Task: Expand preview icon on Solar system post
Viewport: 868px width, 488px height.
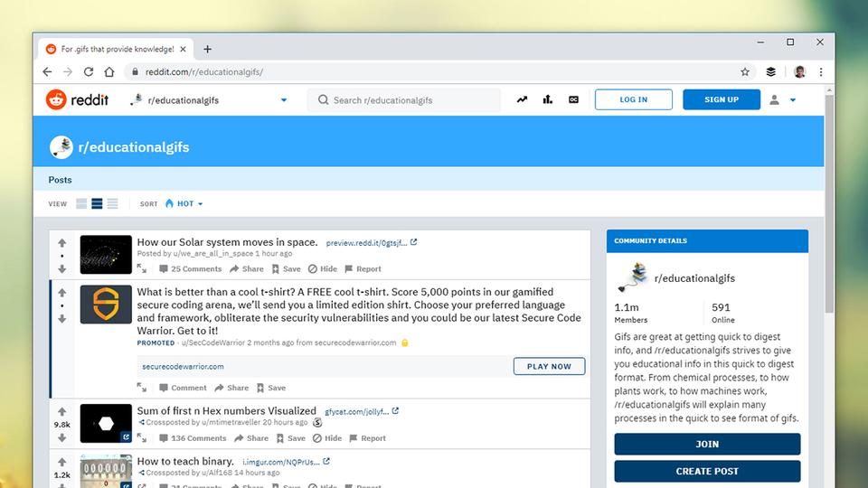Action: point(142,268)
